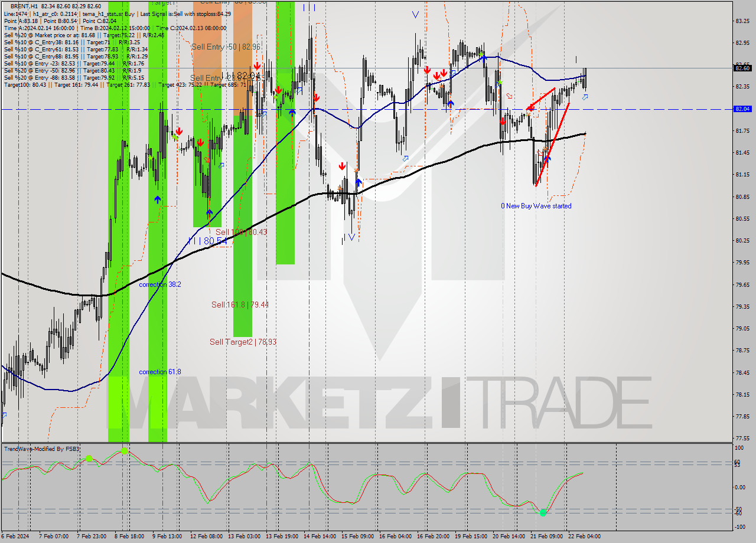Click the 'Sell 161.8 | 79.44' label

240,305
